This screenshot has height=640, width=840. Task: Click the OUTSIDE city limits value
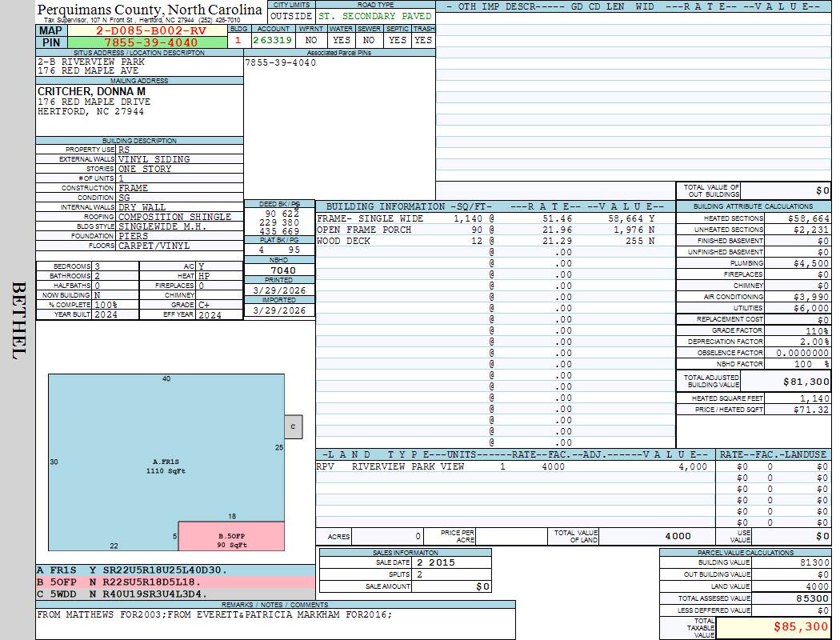291,16
